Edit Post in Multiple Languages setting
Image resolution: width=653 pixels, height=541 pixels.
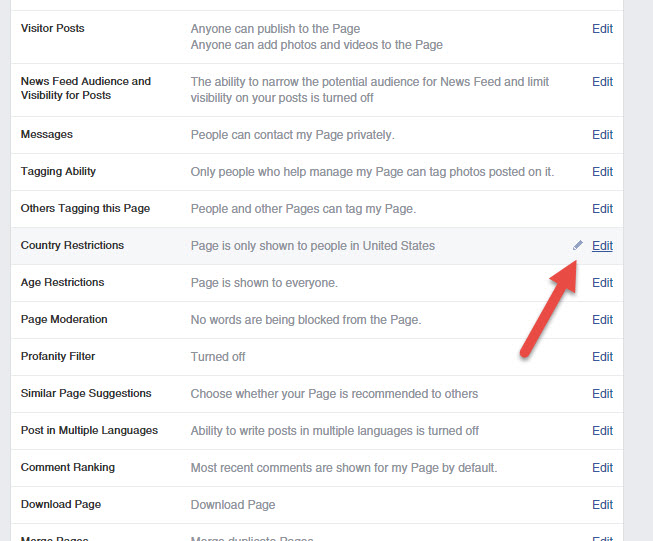tap(602, 431)
